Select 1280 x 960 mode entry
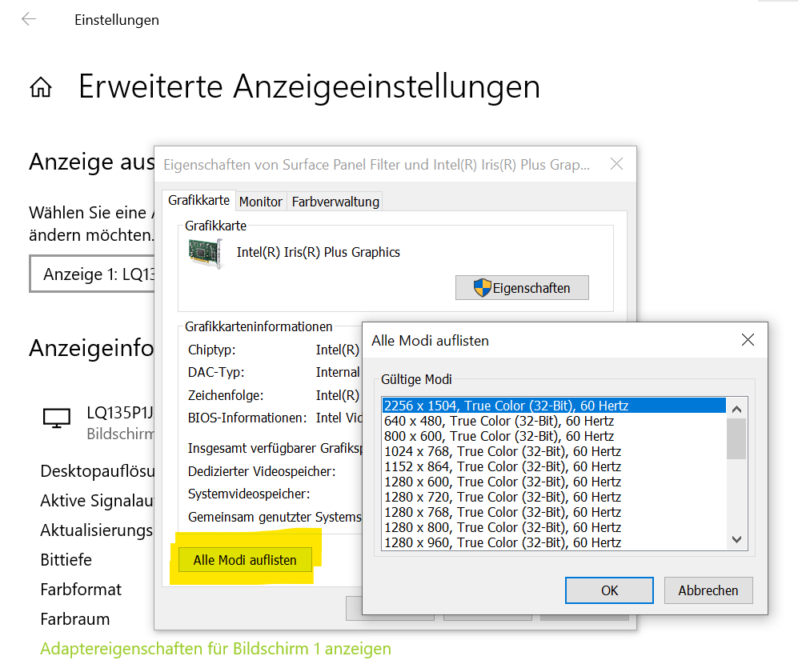This screenshot has width=798, height=672. pos(554,542)
